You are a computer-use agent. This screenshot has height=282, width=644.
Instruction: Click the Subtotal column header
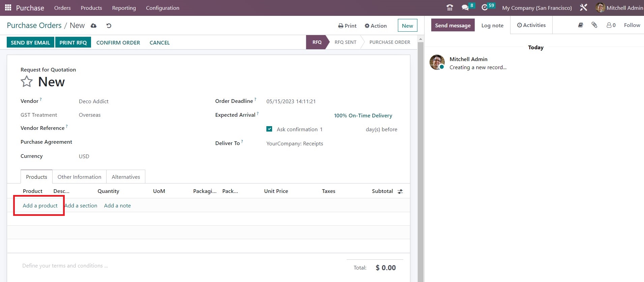382,191
